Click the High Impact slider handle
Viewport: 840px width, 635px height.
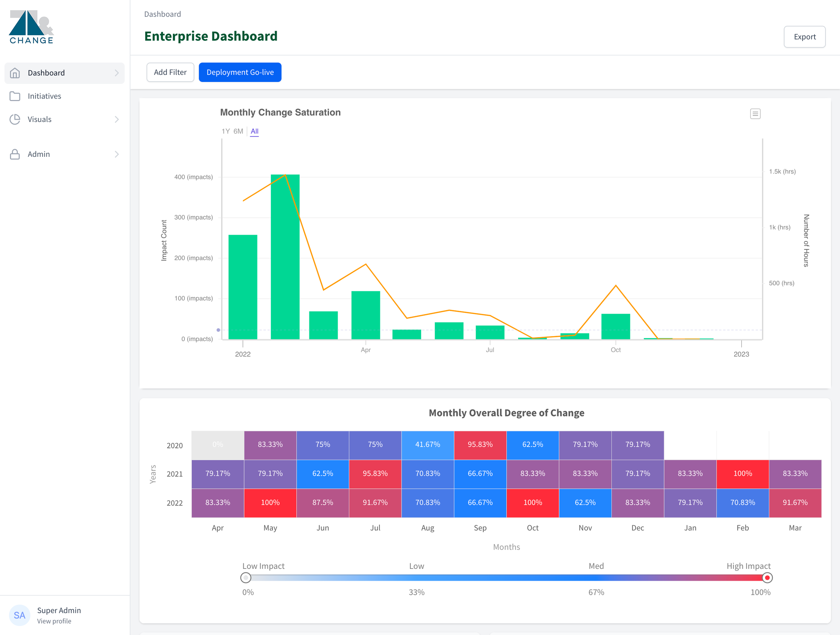coord(767,578)
